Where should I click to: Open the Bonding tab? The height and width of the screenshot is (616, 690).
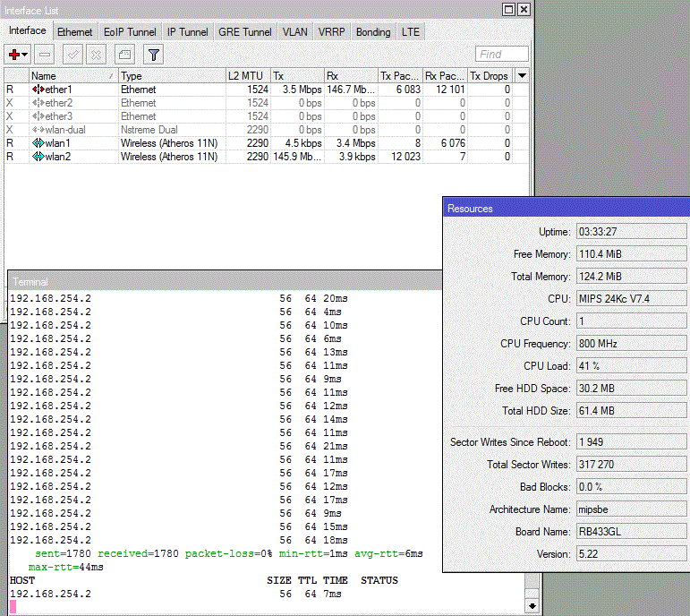(x=373, y=32)
